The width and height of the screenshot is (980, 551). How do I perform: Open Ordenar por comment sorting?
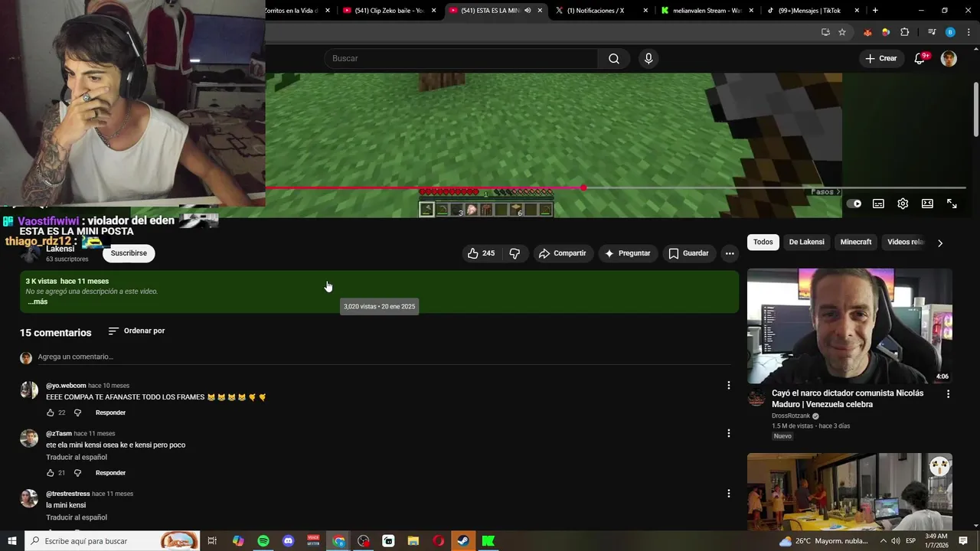136,331
